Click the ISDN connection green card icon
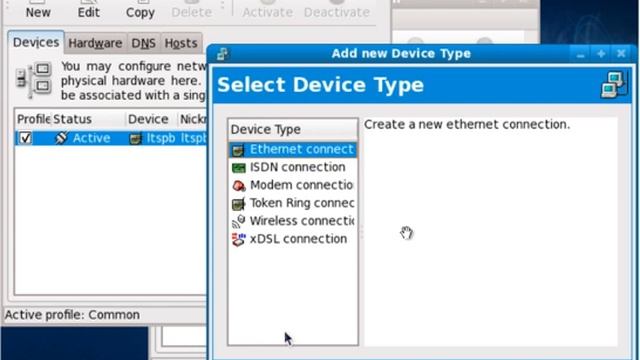This screenshot has width=640, height=360. pos(238,168)
